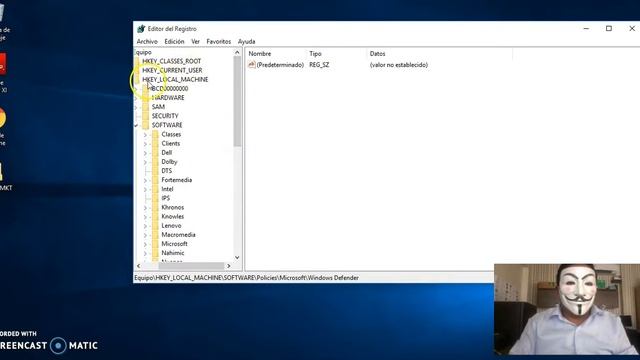
Task: Expand the Fortemedia subkey
Action: coord(145,180)
